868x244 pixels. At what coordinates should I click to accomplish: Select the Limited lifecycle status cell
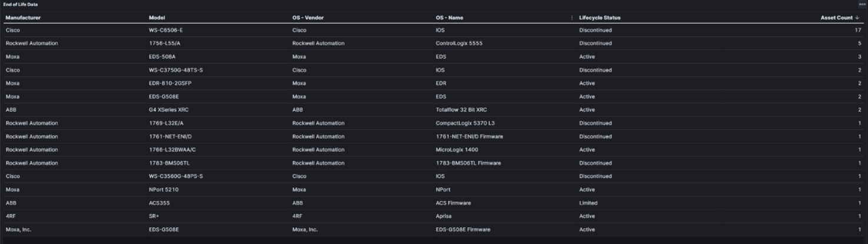588,203
